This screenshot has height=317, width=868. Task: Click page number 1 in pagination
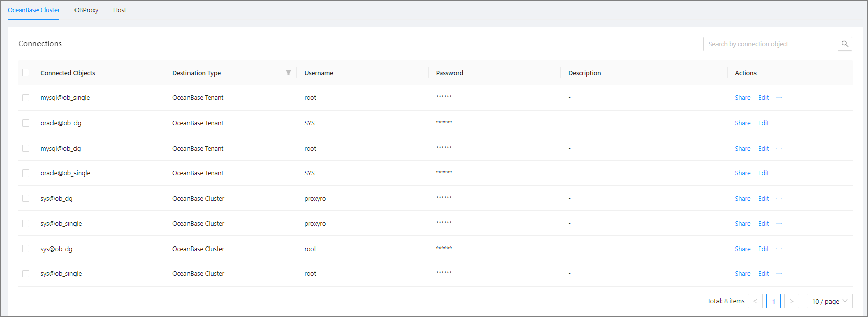coord(773,301)
